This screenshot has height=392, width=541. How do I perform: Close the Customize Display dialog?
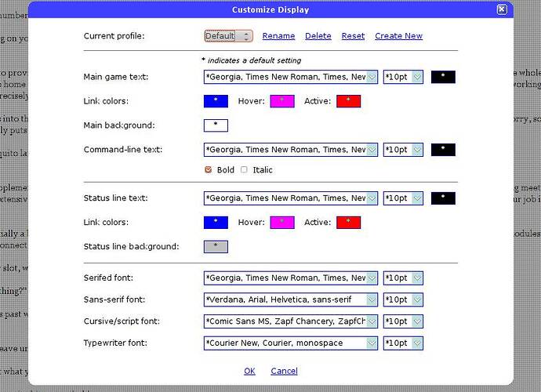coord(502,9)
